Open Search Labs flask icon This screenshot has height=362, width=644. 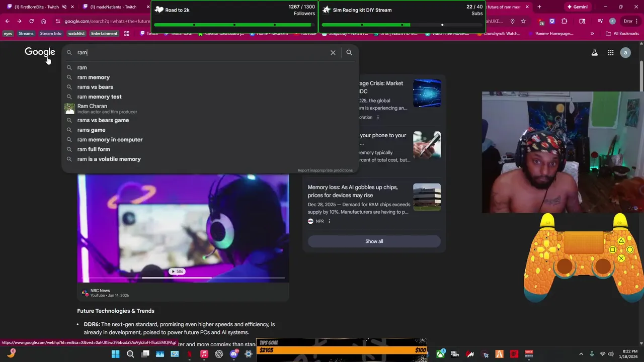[594, 52]
